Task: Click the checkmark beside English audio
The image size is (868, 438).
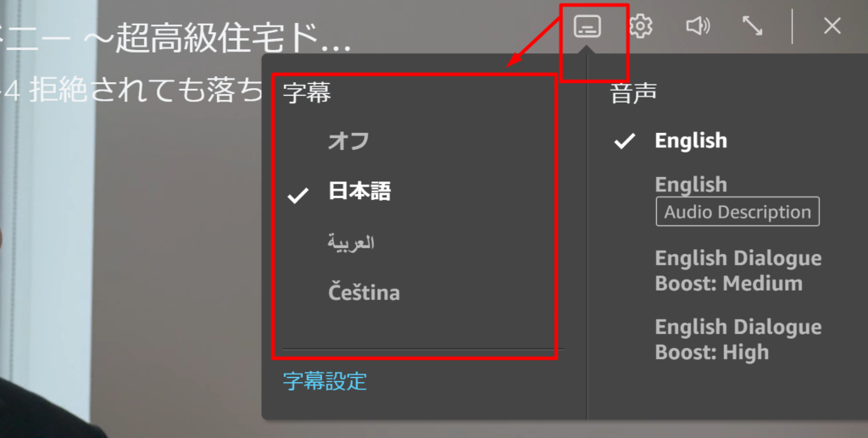Action: coord(625,141)
